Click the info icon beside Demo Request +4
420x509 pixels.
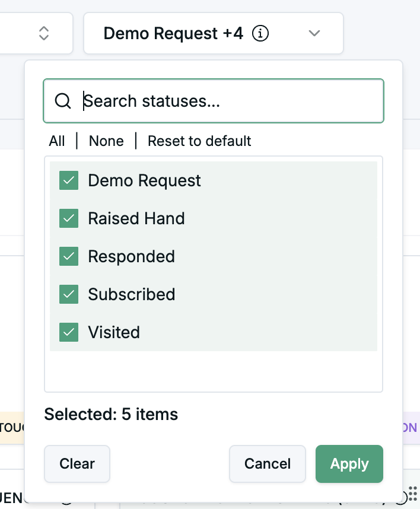pos(260,33)
